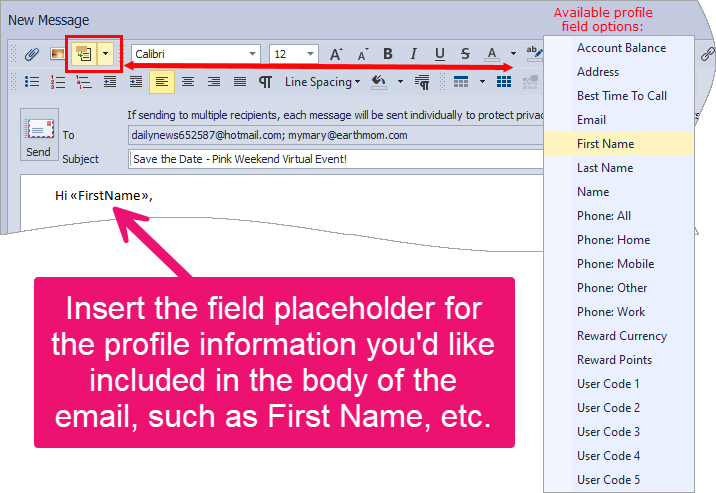
Task: Choose Reward Points field option
Action: click(x=619, y=360)
